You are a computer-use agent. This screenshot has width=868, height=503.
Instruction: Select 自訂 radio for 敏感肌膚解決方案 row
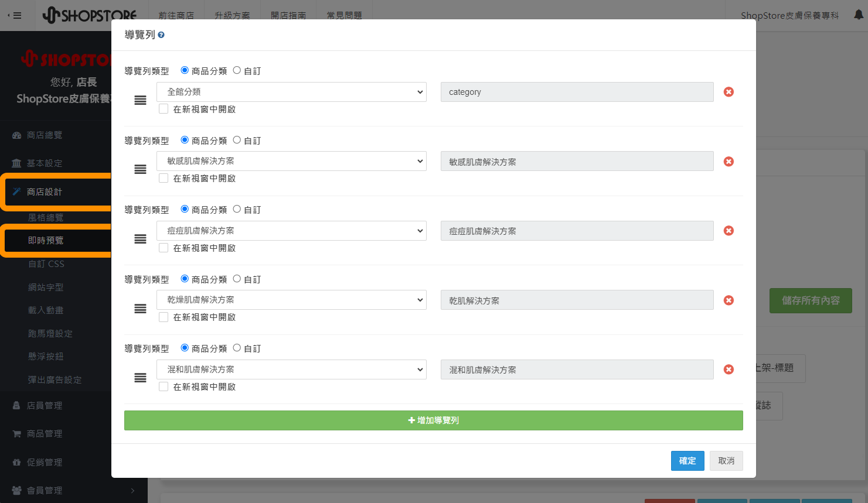pyautogui.click(x=237, y=140)
